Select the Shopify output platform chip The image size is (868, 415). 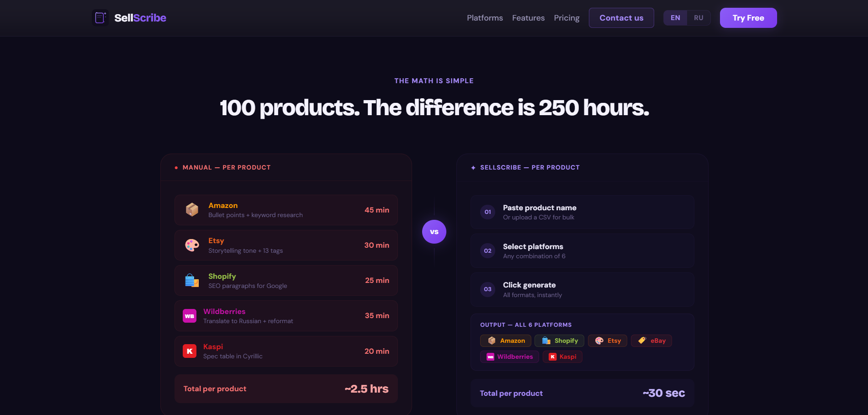[x=559, y=341]
